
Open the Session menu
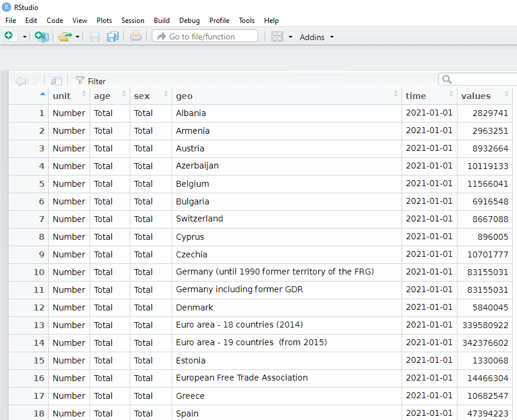tap(133, 21)
